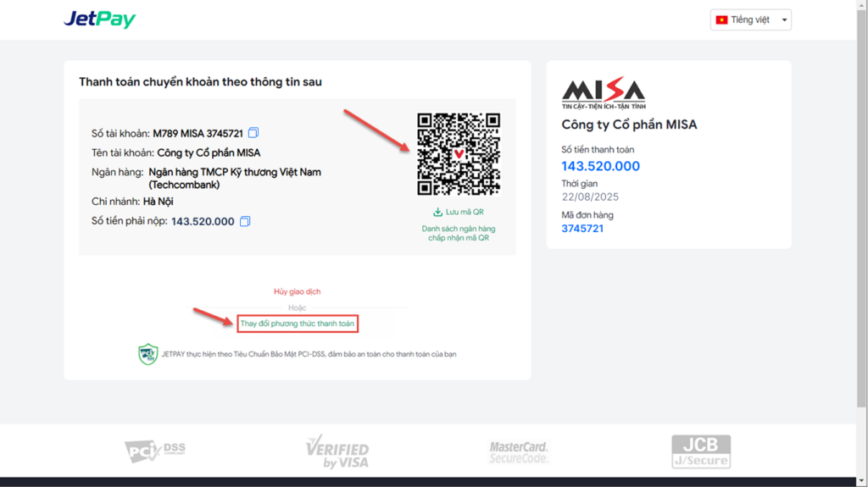Click Thay đổi phương thức thanh toán
Screen dimensions: 868x487
pyautogui.click(x=298, y=324)
